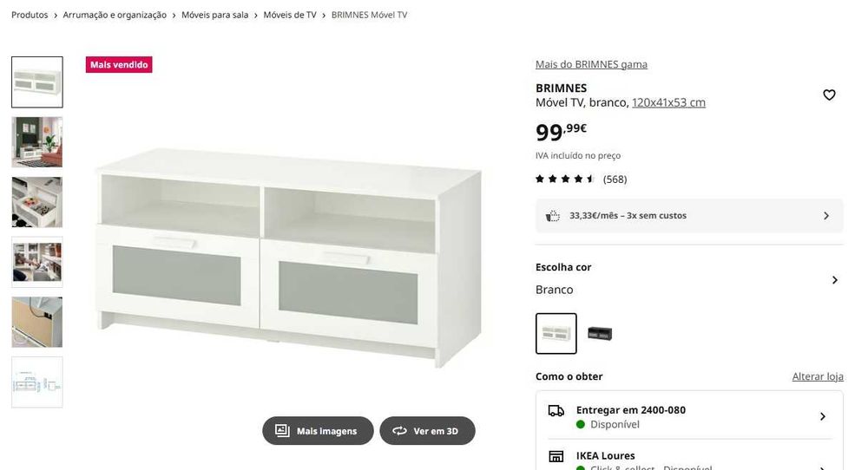Open the 120x41x53 cm dimensions link

pos(668,102)
